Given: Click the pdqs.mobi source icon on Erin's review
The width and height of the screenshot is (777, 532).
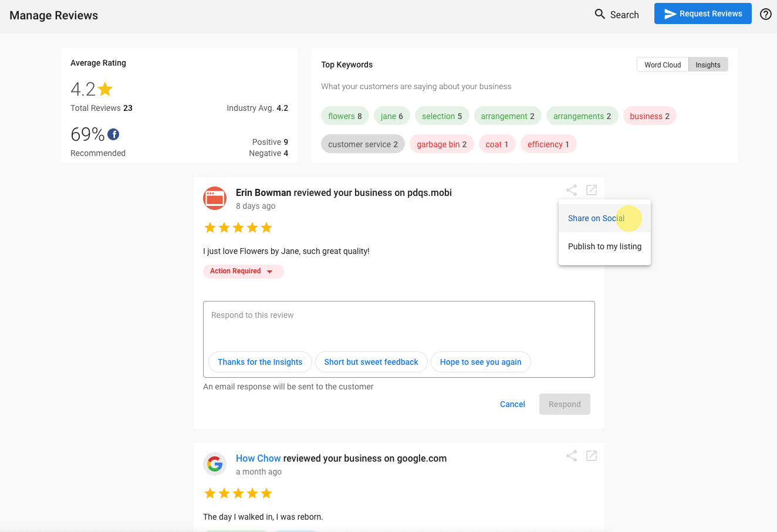Looking at the screenshot, I should 215,198.
